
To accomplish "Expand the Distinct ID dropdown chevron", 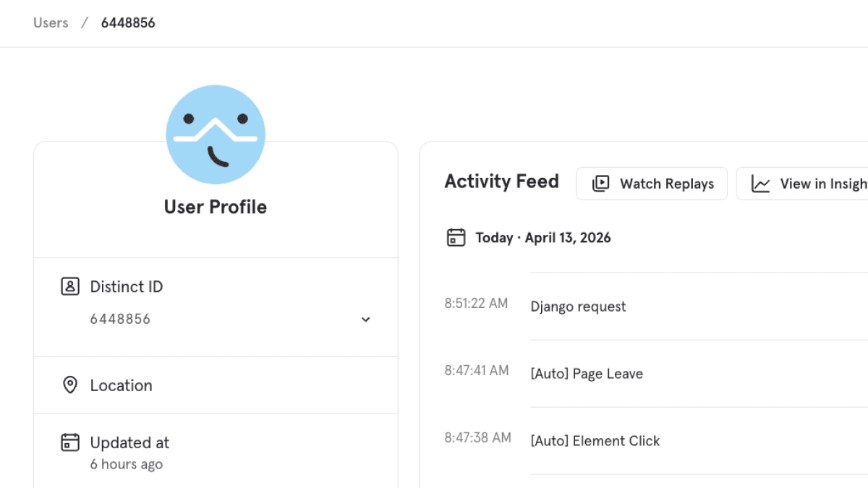I will tap(366, 320).
